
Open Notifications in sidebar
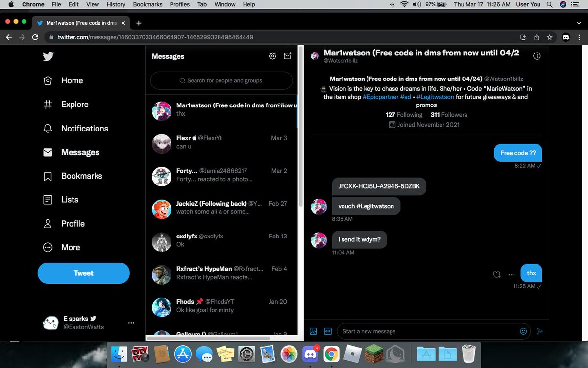tap(75, 129)
